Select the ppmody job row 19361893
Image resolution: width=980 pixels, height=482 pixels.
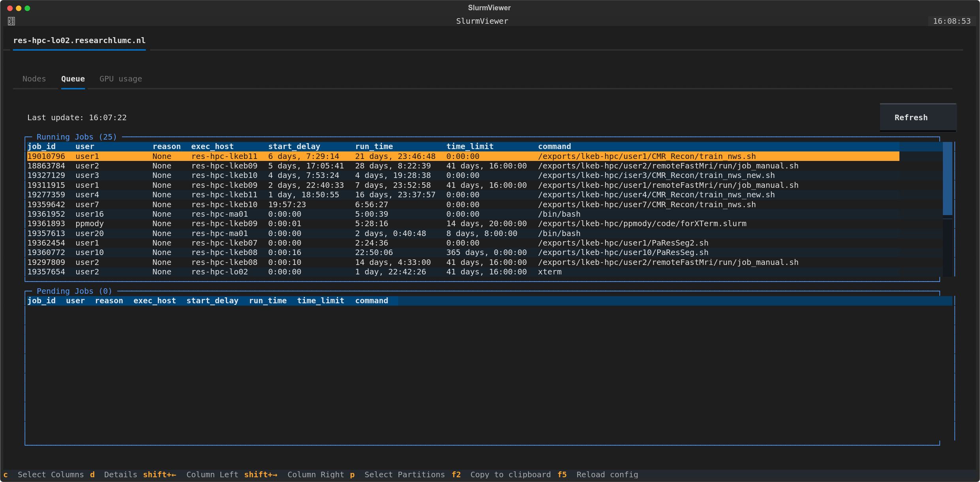coord(277,223)
